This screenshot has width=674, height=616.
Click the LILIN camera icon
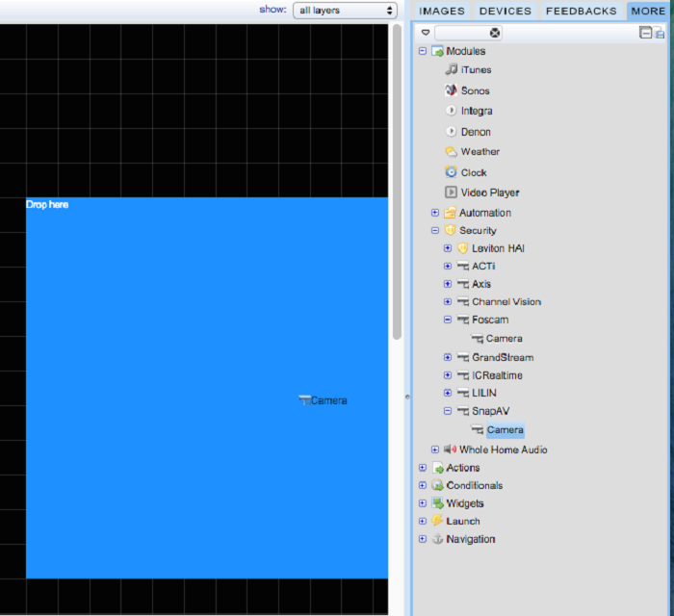pos(463,393)
